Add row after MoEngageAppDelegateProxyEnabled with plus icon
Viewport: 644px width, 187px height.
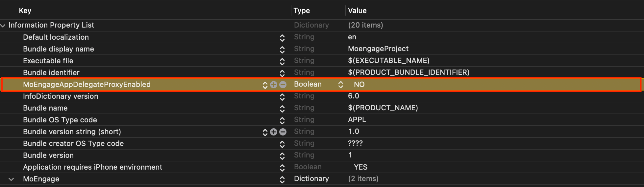273,85
